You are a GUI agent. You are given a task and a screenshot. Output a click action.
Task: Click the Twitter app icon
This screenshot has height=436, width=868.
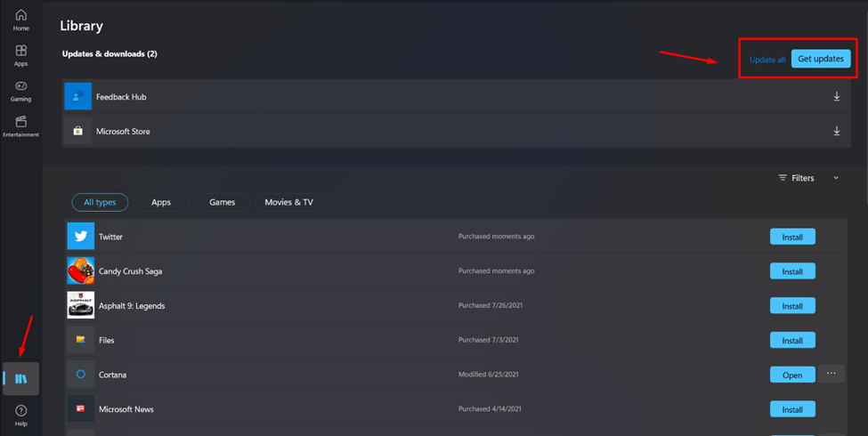[81, 237]
